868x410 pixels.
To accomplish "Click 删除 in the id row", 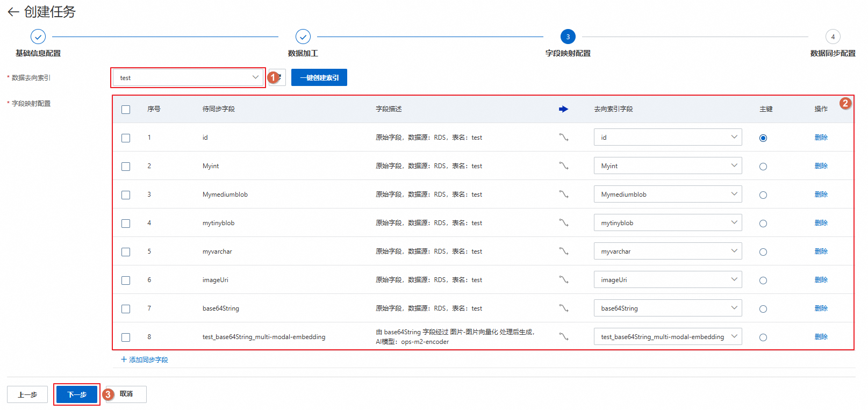I will pos(821,137).
